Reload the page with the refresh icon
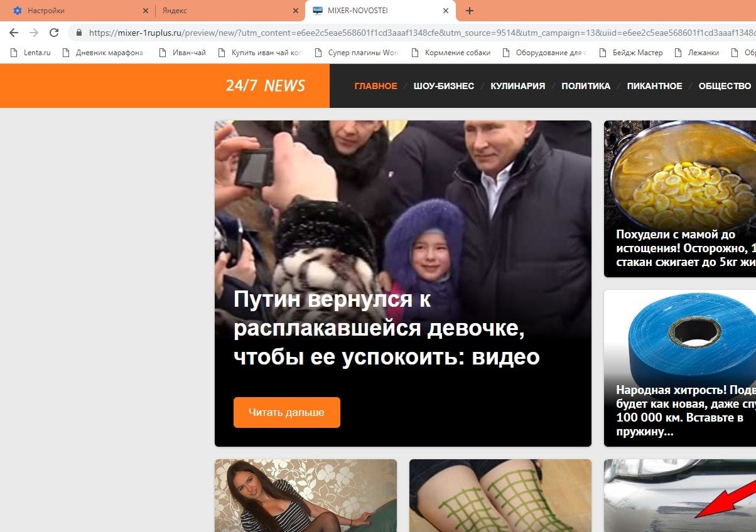Viewport: 756px width, 532px height. (54, 33)
